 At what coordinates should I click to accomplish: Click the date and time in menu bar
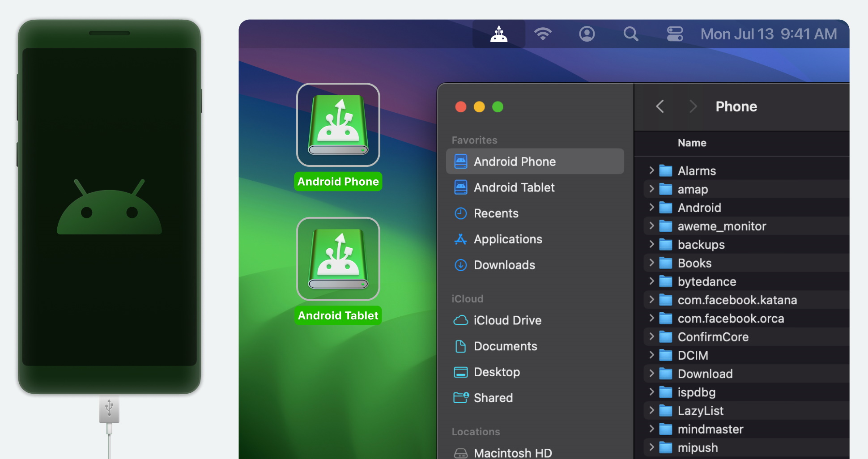click(768, 34)
